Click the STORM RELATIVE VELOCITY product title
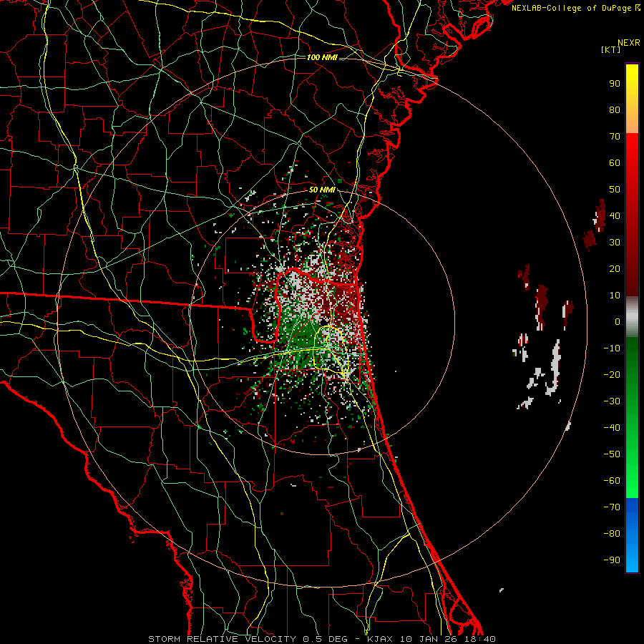This screenshot has width=644, height=644. [223, 639]
